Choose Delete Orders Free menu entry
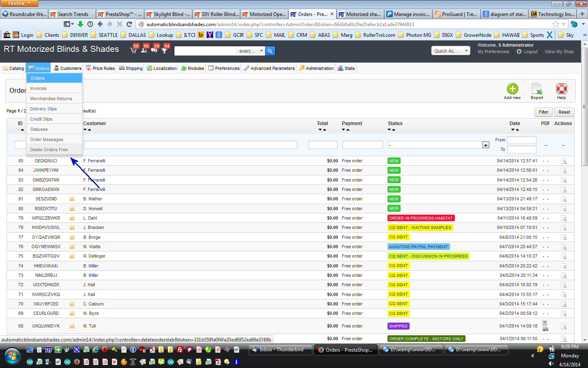Viewport: 588px width, 368px height. [49, 150]
